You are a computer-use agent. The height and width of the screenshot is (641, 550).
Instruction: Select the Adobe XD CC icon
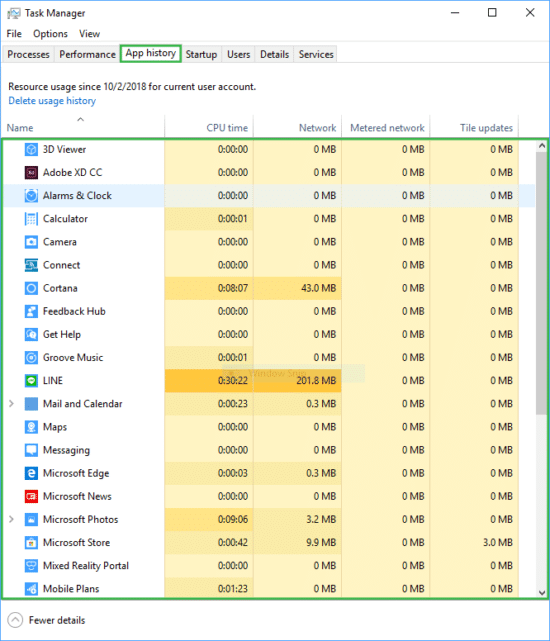[31, 173]
